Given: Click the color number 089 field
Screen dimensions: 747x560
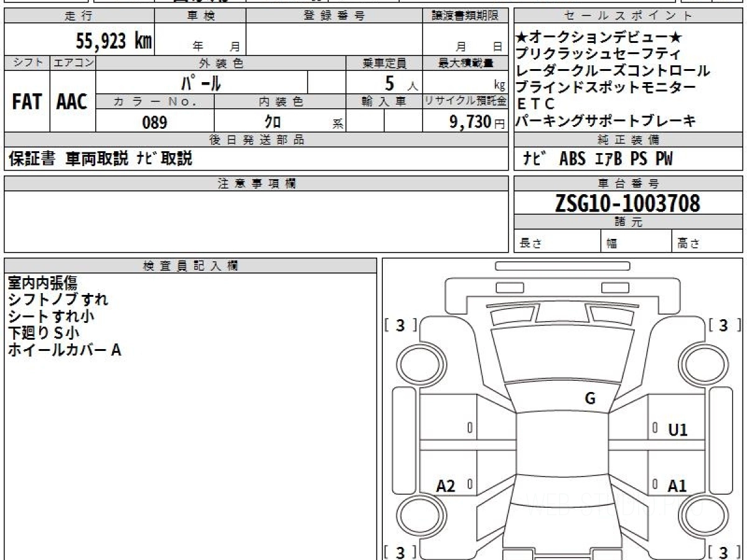Looking at the screenshot, I should tap(155, 123).
